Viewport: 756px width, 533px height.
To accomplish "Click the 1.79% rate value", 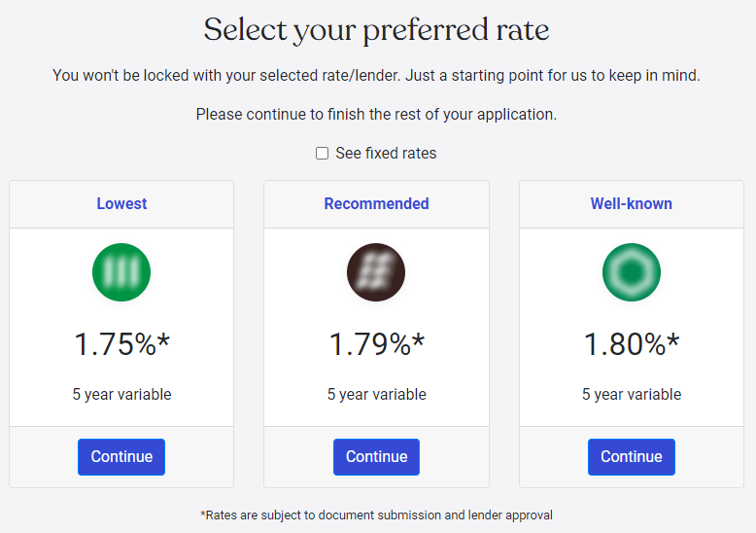I will pyautogui.click(x=377, y=344).
